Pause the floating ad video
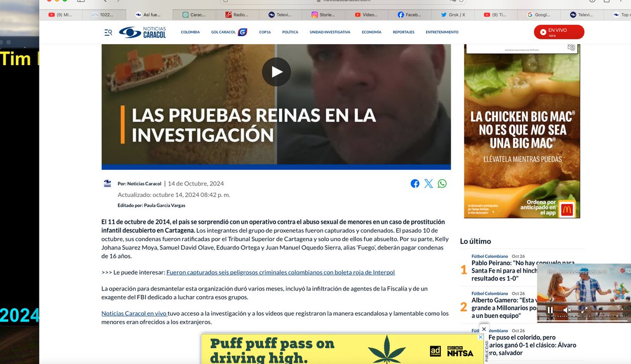This screenshot has width=631, height=364. click(x=550, y=310)
